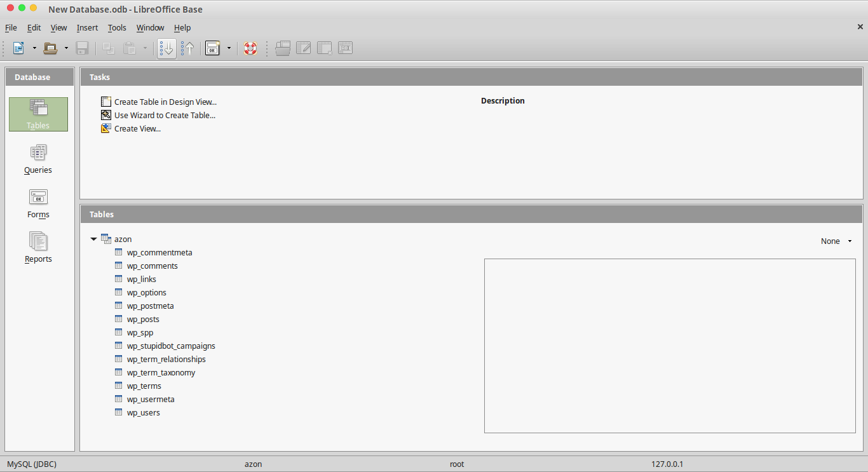This screenshot has height=472, width=868.
Task: Click the Create View task icon
Action: [106, 128]
